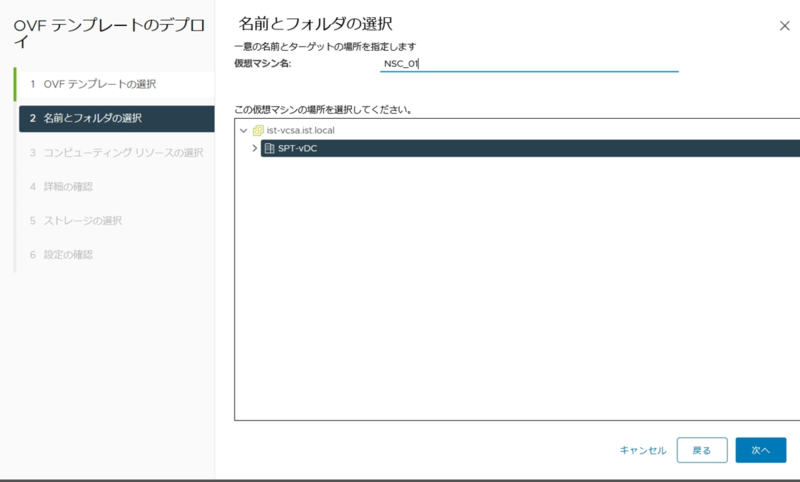This screenshot has width=800, height=482.
Task: Click the vCenter icon beside ist-vcsa.ist.local
Action: [x=258, y=131]
